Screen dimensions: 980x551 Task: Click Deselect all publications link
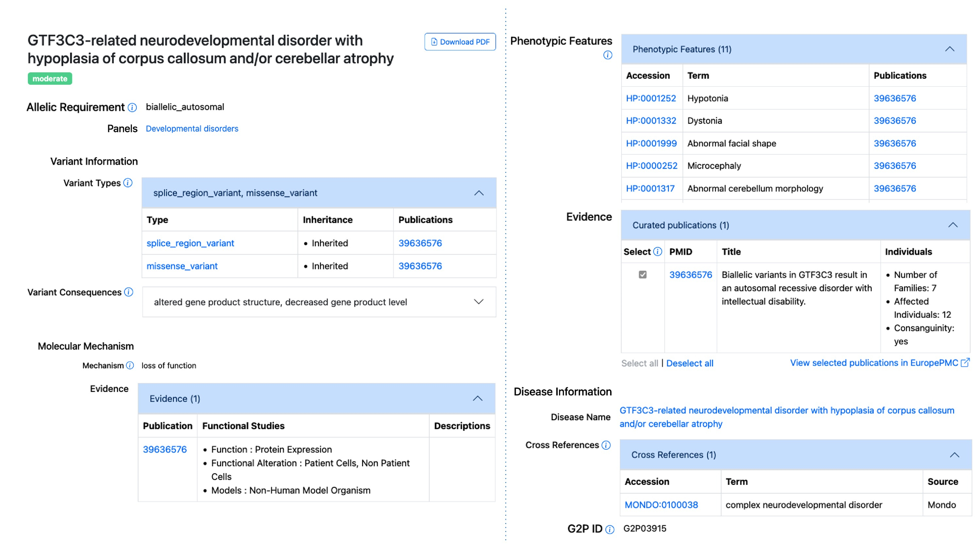[x=689, y=363]
